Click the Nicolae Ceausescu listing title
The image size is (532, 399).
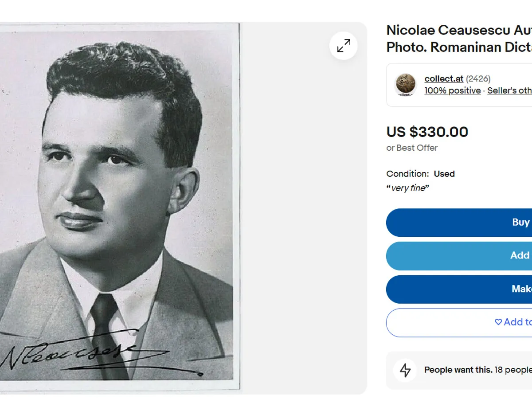[x=459, y=39]
